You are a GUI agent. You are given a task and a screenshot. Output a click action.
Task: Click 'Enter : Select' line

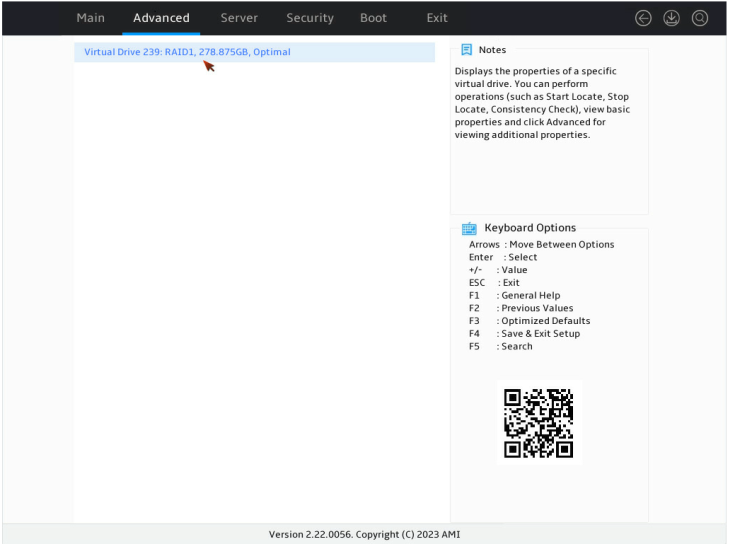pyautogui.click(x=503, y=257)
